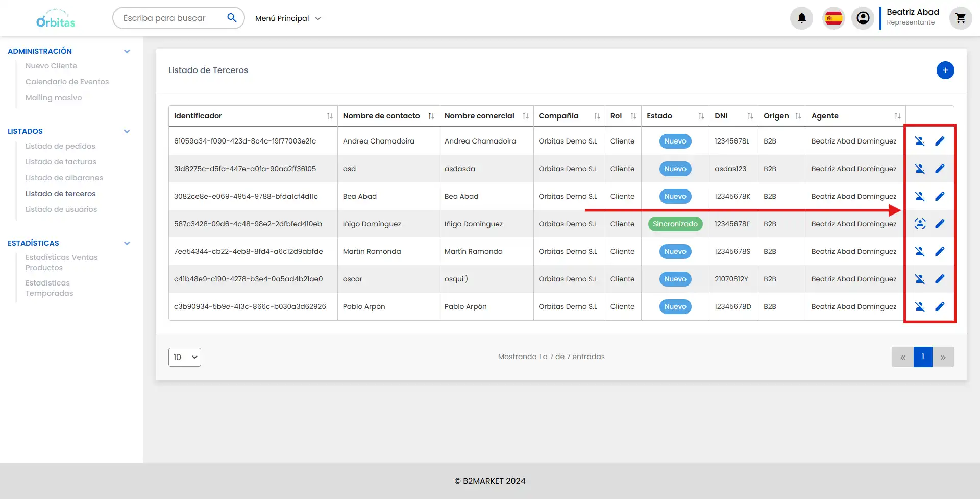Image resolution: width=980 pixels, height=499 pixels.
Task: Click the search magnifier icon in the search bar
Action: (232, 17)
